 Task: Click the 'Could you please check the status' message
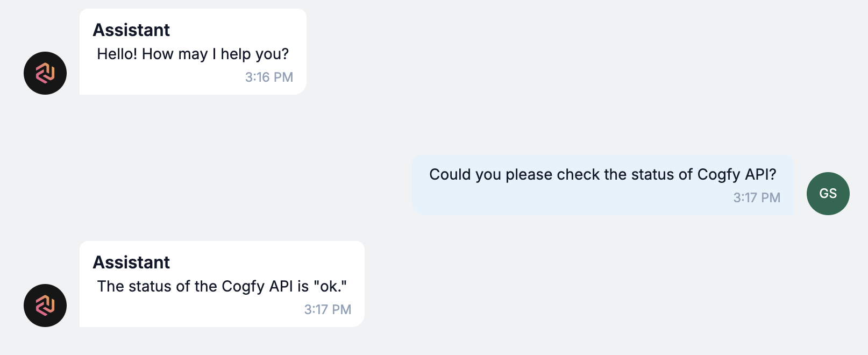click(603, 174)
